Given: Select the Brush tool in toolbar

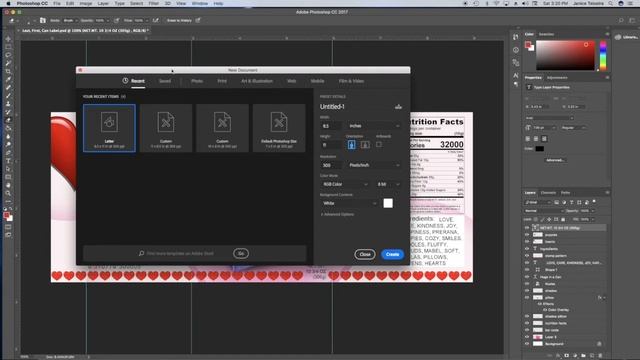Looking at the screenshot, I should (x=8, y=96).
